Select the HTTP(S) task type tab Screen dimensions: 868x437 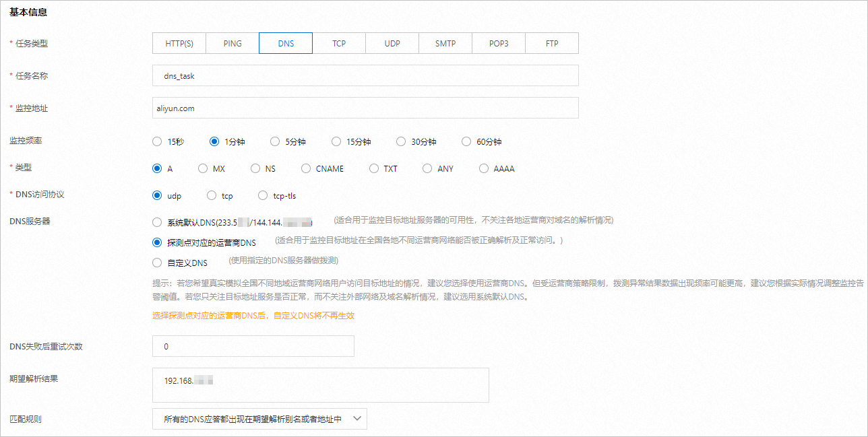click(179, 43)
